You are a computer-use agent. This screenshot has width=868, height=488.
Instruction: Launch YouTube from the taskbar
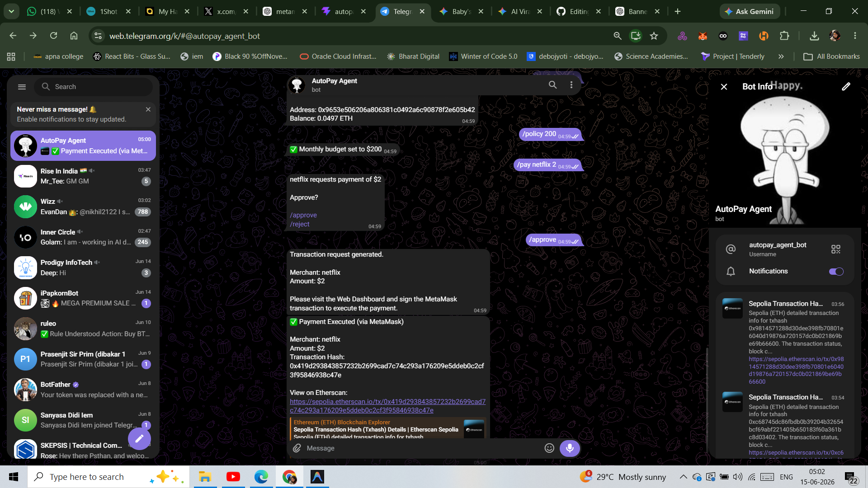[233, 477]
